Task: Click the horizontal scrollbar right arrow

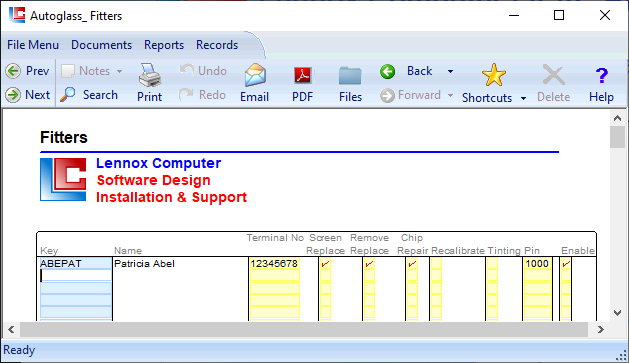Action: (601, 330)
